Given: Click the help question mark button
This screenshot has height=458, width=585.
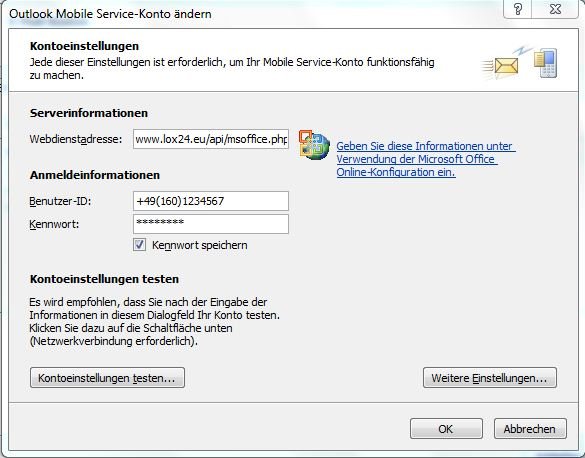Looking at the screenshot, I should [x=518, y=9].
